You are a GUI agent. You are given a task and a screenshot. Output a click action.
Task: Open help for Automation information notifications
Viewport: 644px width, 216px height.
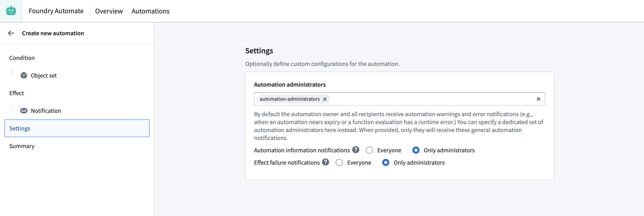[x=356, y=150]
